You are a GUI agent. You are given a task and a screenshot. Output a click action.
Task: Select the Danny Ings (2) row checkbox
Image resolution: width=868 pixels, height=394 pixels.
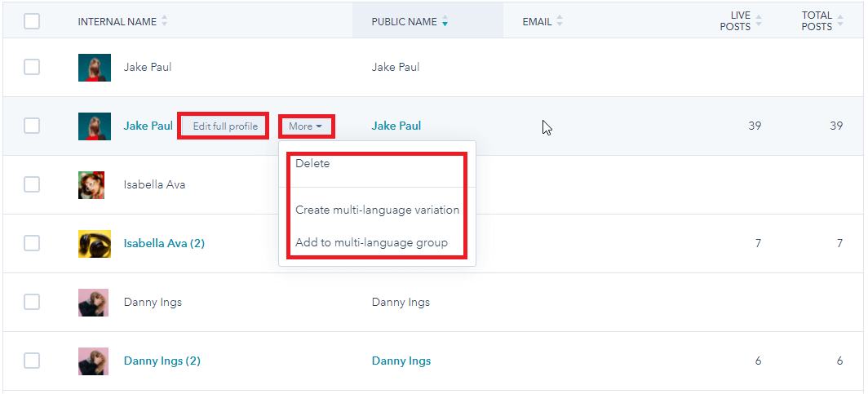[x=32, y=361]
